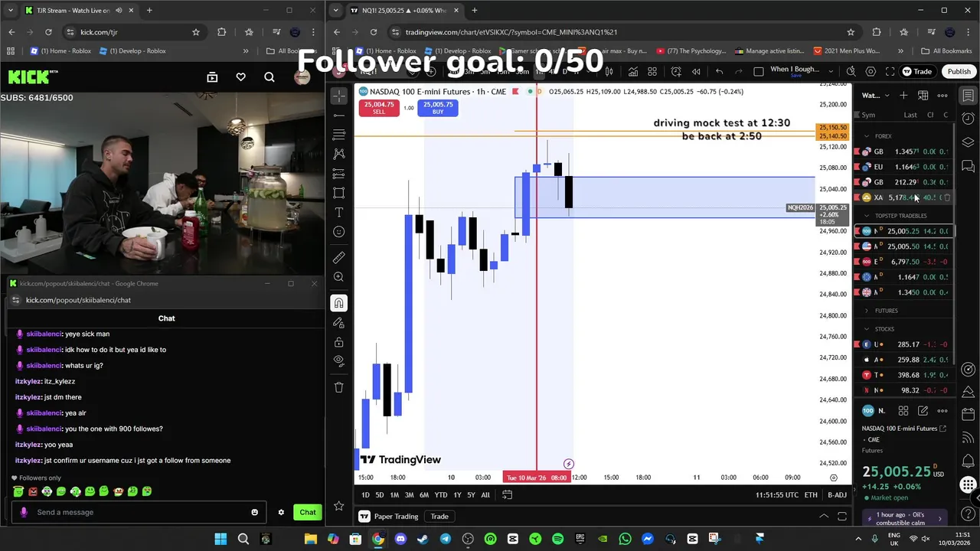Click the Publish button

[x=959, y=71]
